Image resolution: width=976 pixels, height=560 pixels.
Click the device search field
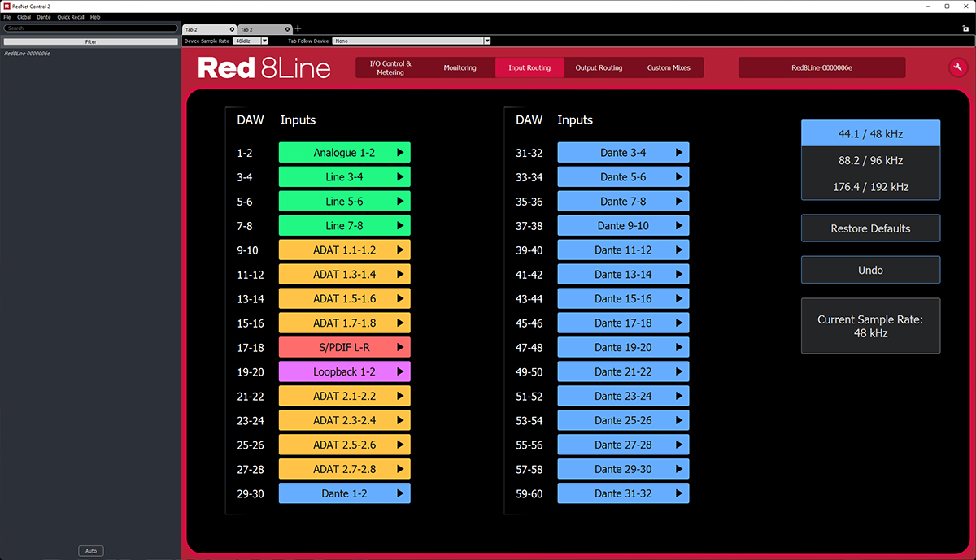(x=91, y=28)
